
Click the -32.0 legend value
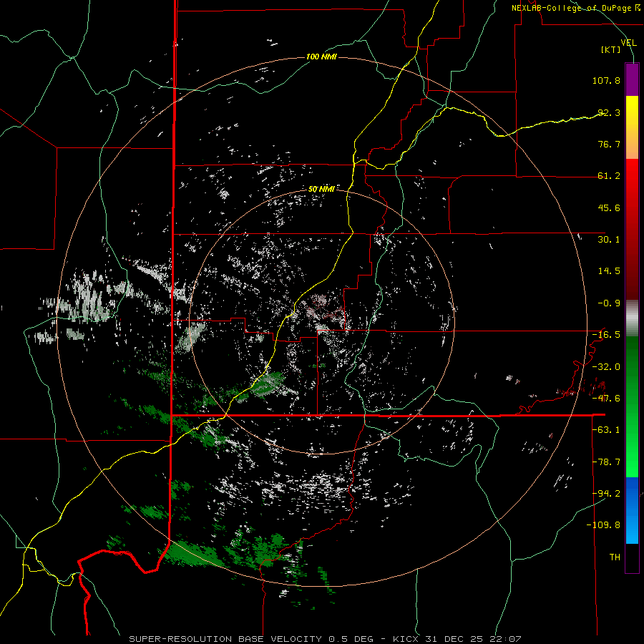pos(606,367)
